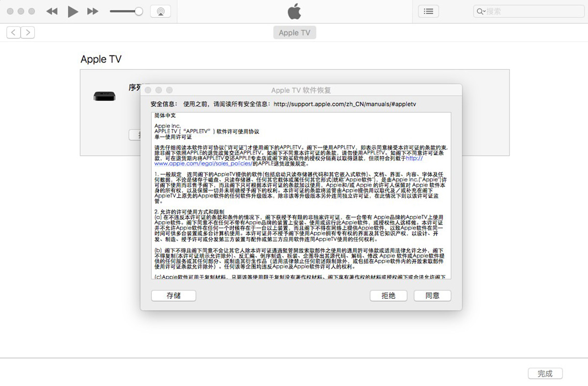This screenshot has width=588, height=386.
Task: Click the Apple Inc. line in the license
Action: 168,126
